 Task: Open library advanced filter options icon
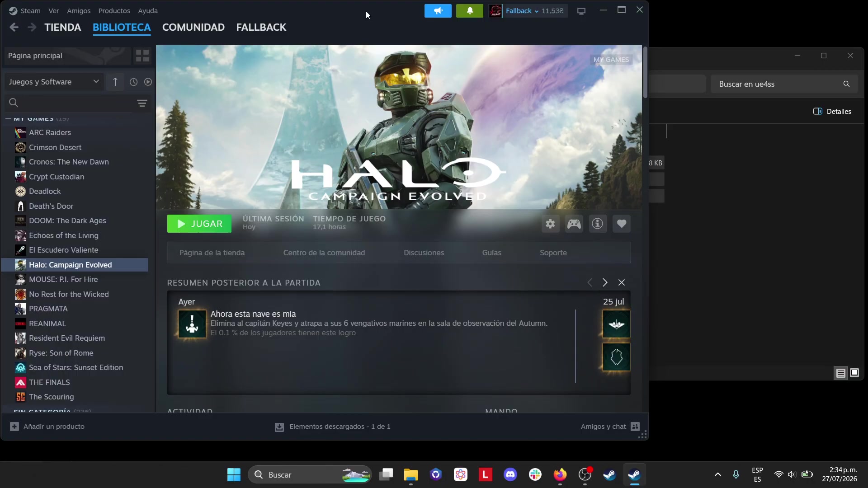pos(142,103)
